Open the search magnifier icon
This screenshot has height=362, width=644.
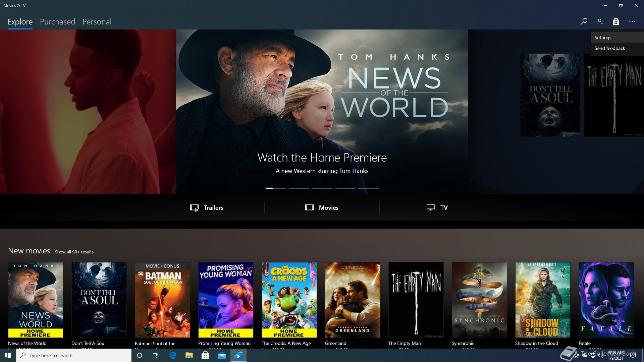tap(584, 21)
